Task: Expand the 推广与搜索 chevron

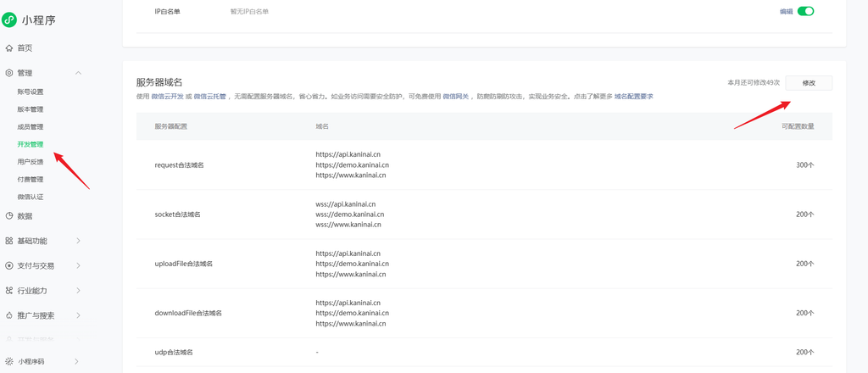Action: 78,315
